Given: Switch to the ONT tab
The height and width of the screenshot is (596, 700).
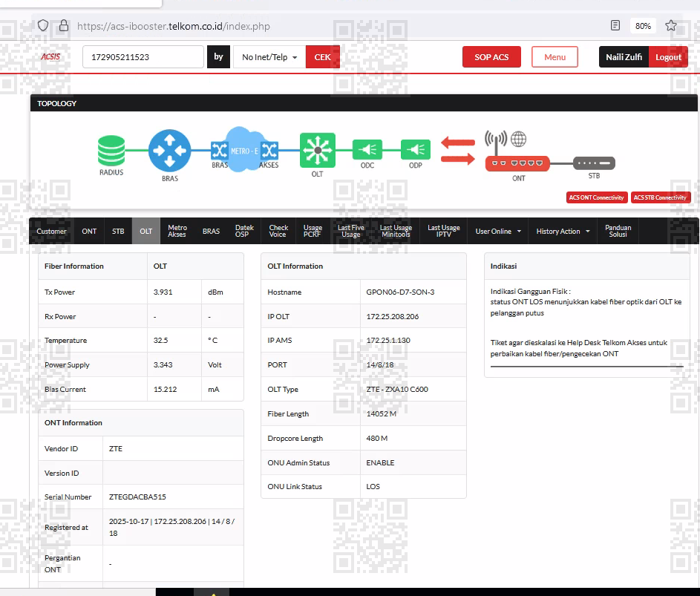Looking at the screenshot, I should point(89,232).
